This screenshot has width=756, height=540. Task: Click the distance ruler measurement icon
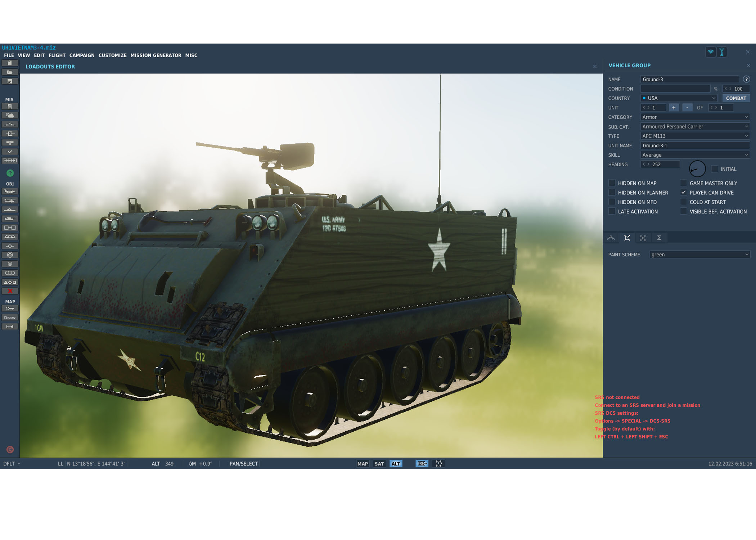(10, 327)
